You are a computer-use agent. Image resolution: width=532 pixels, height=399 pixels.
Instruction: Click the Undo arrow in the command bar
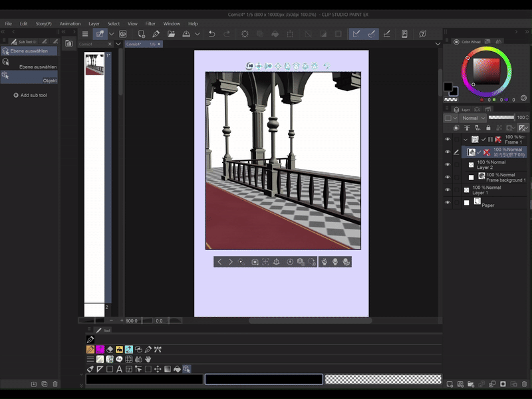211,33
